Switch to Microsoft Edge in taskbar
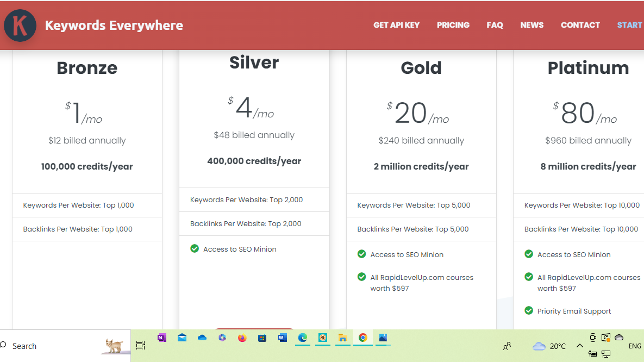The height and width of the screenshot is (362, 644). (x=303, y=338)
